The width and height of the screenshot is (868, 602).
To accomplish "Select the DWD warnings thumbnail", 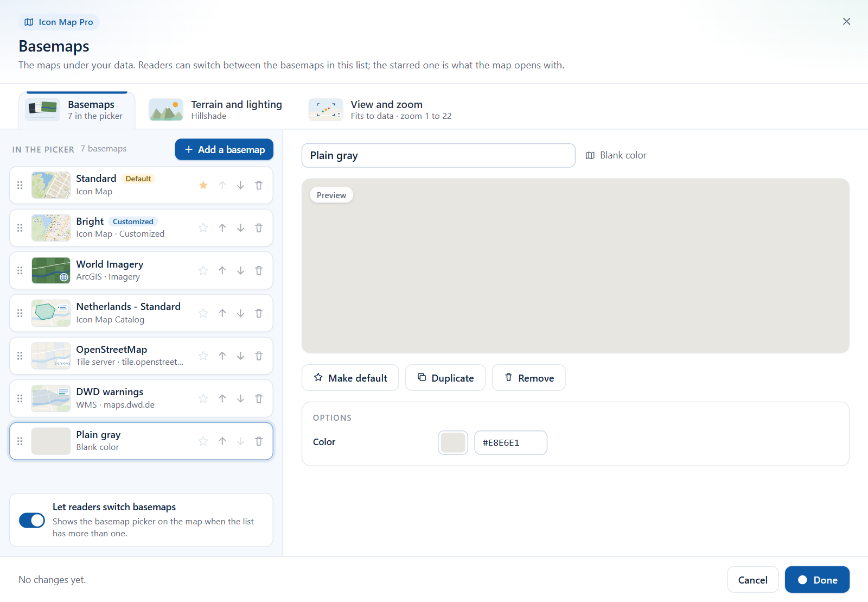I will pyautogui.click(x=51, y=398).
